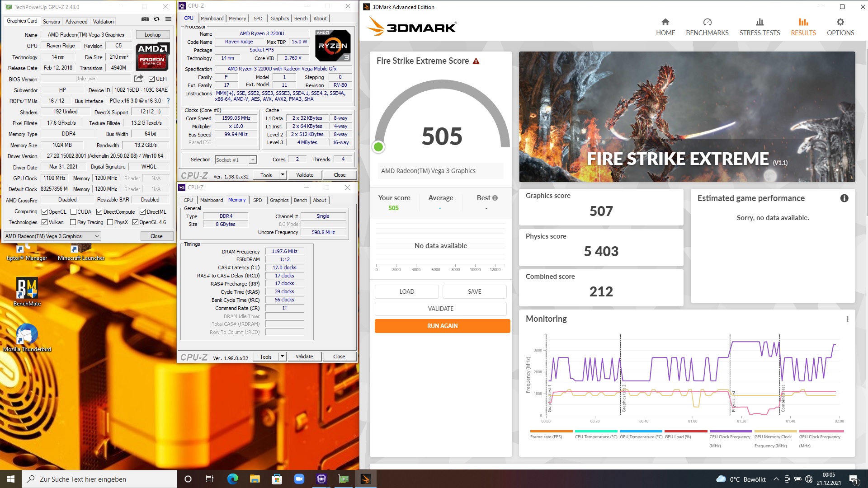Click the Fire Strike Extreme banner image
868x488 pixels.
(687, 117)
